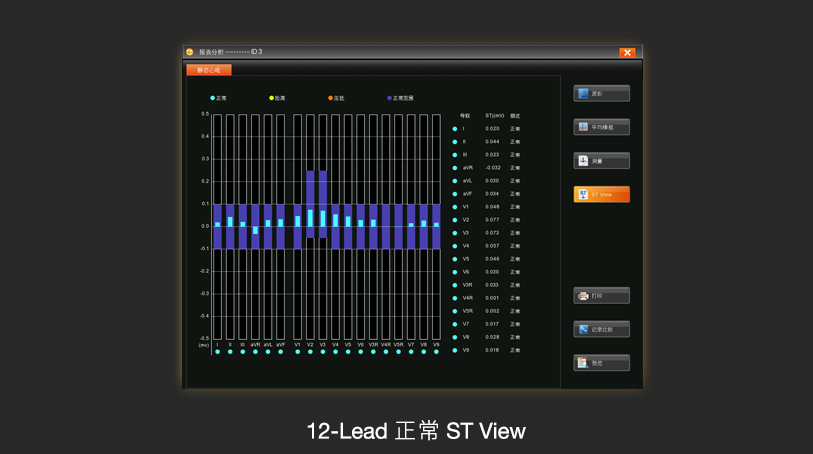
Task: Click the 0.073 value in V3 row
Action: (x=492, y=233)
